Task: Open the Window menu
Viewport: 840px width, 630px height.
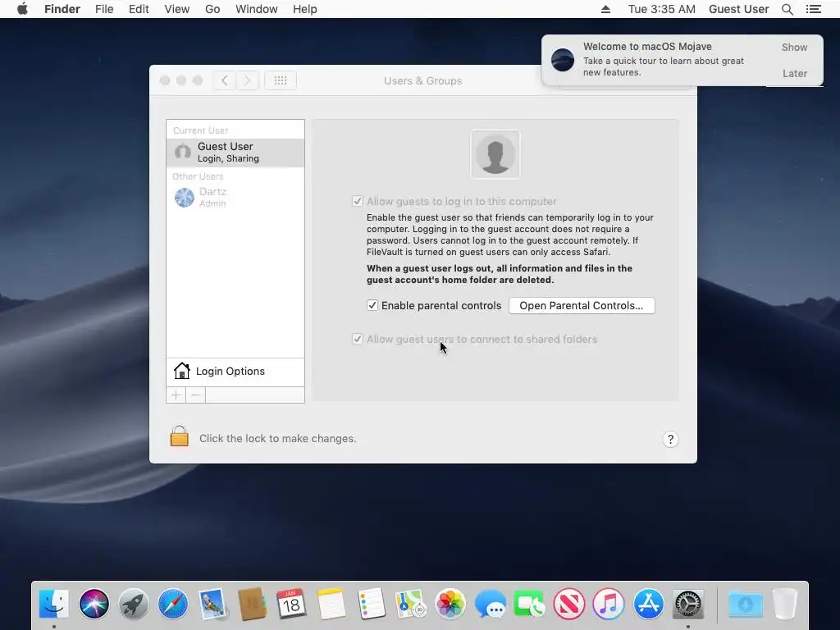Action: tap(257, 9)
